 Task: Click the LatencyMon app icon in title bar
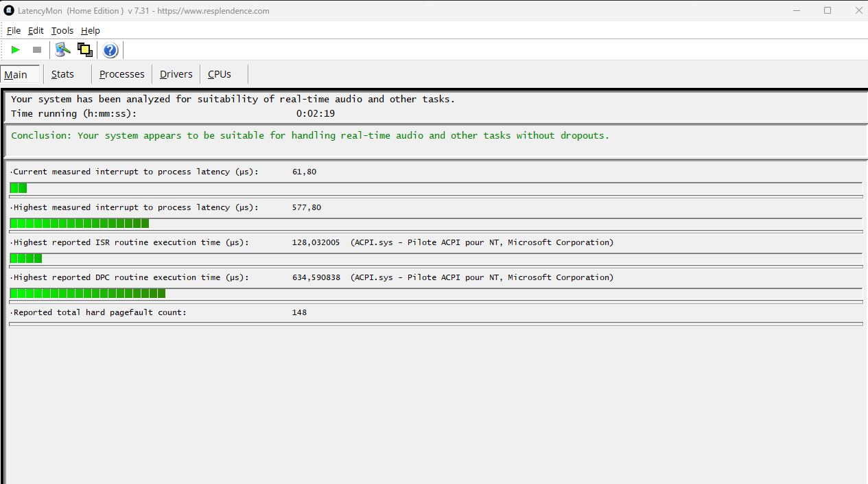9,10
